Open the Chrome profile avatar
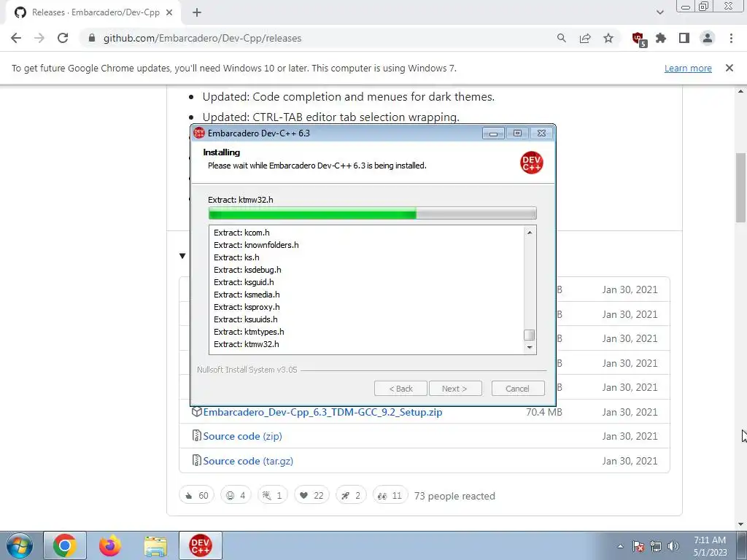Viewport: 747px width, 560px height. 708,38
